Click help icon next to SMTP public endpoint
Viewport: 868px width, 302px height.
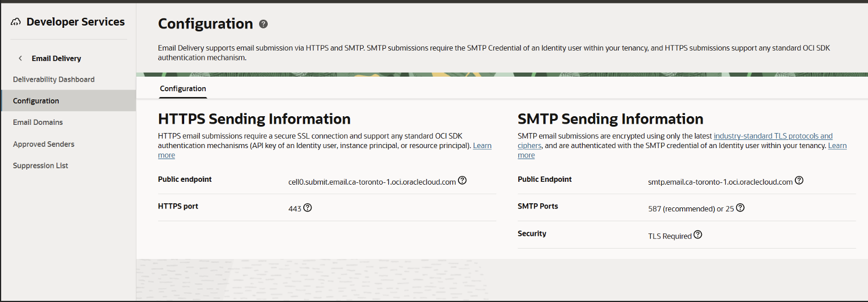click(799, 181)
